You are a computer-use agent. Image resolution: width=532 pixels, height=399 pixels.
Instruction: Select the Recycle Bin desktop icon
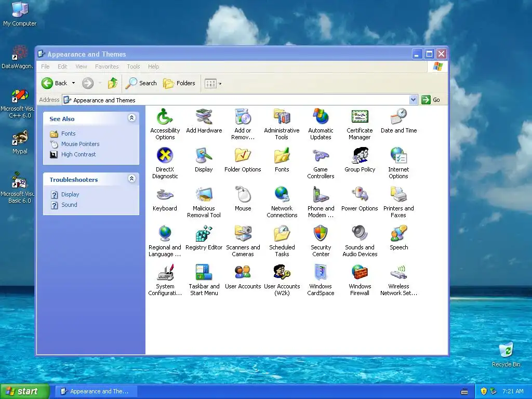[506, 355]
